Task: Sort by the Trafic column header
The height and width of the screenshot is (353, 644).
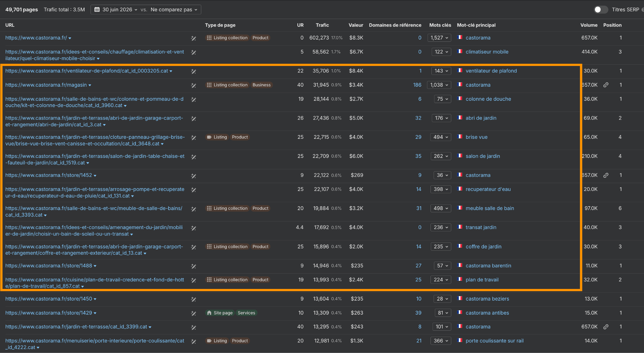Action: click(x=322, y=25)
